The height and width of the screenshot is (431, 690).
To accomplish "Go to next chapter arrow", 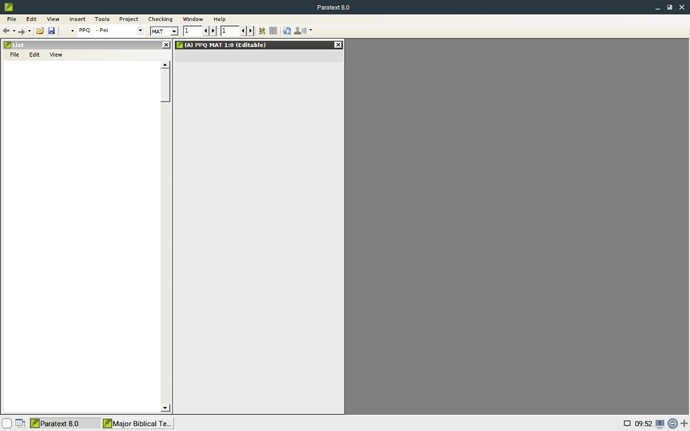I will 213,31.
